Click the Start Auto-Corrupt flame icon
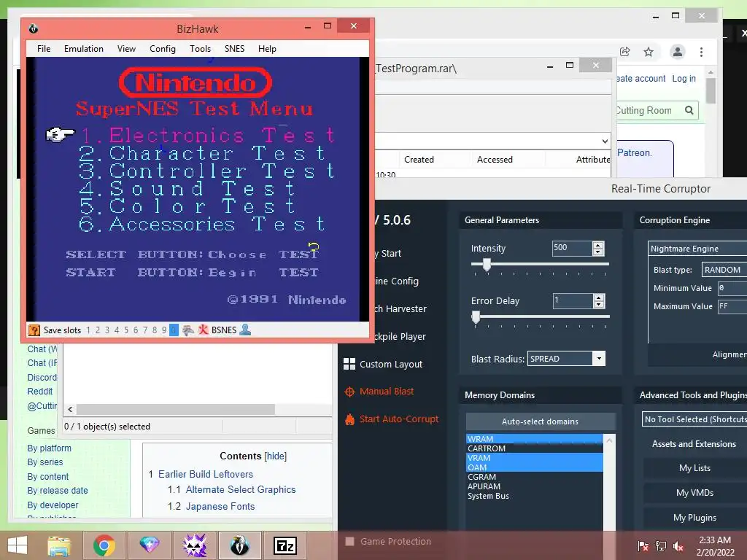The height and width of the screenshot is (560, 747). (349, 419)
